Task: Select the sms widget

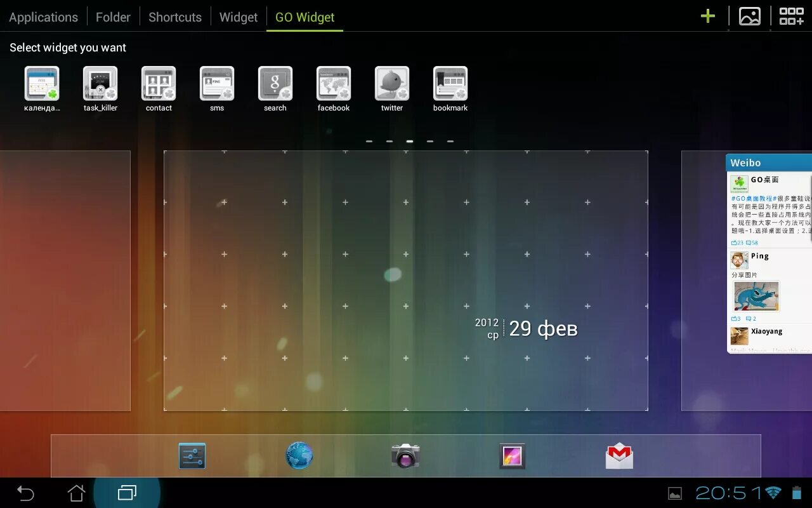Action: pyautogui.click(x=217, y=84)
